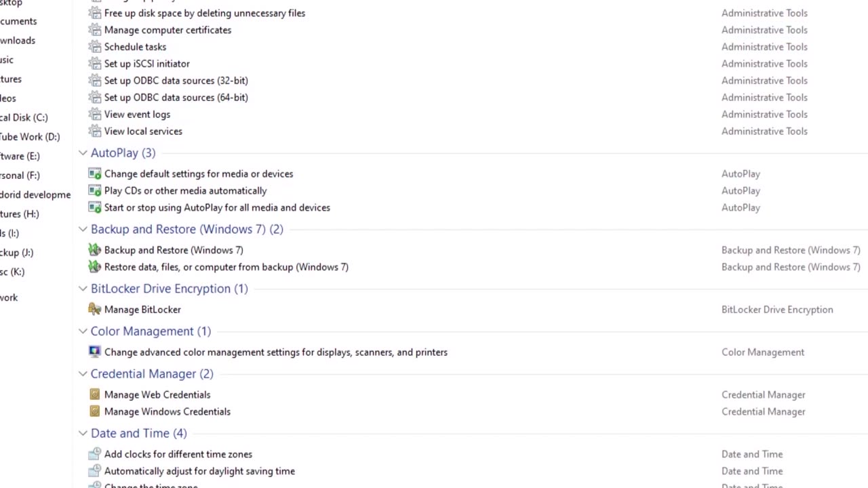The image size is (868, 488).
Task: Select Local Disk (C:) in navigation pane
Action: click(x=24, y=117)
